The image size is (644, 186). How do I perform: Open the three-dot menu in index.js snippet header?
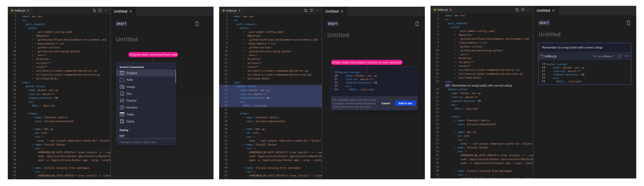point(626,56)
